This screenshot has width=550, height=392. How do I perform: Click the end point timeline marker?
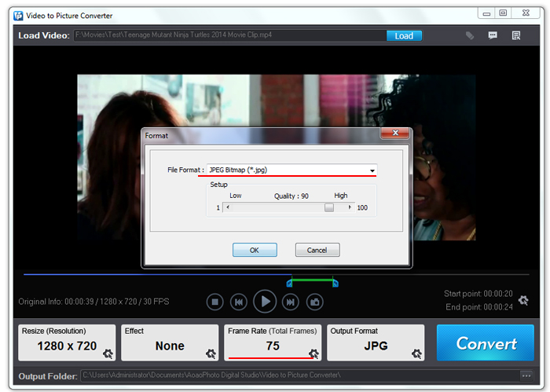[x=335, y=283]
